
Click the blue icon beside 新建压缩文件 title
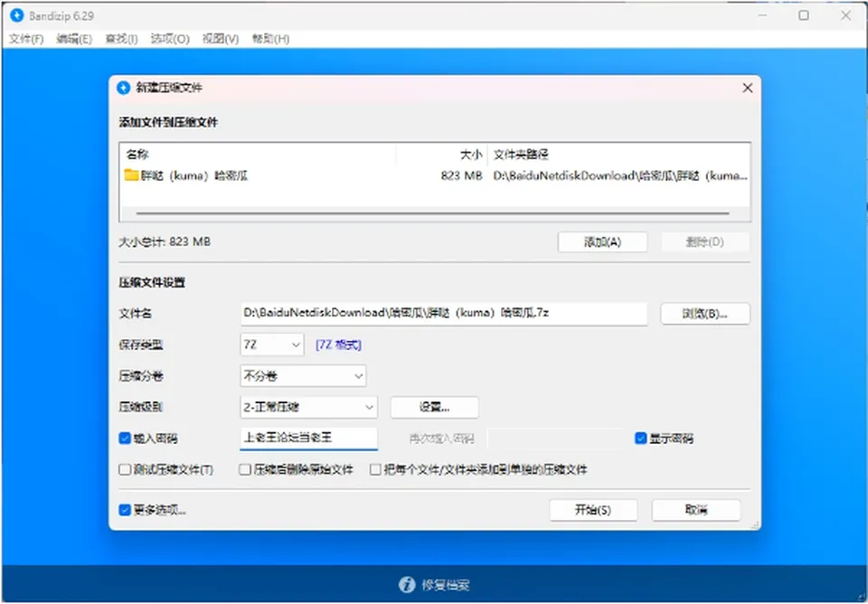pos(124,88)
